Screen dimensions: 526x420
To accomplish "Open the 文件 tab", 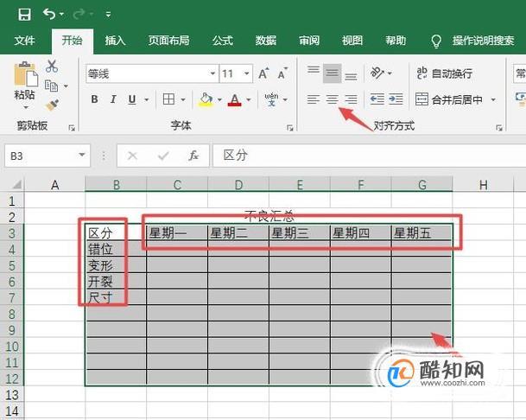I will pyautogui.click(x=24, y=41).
